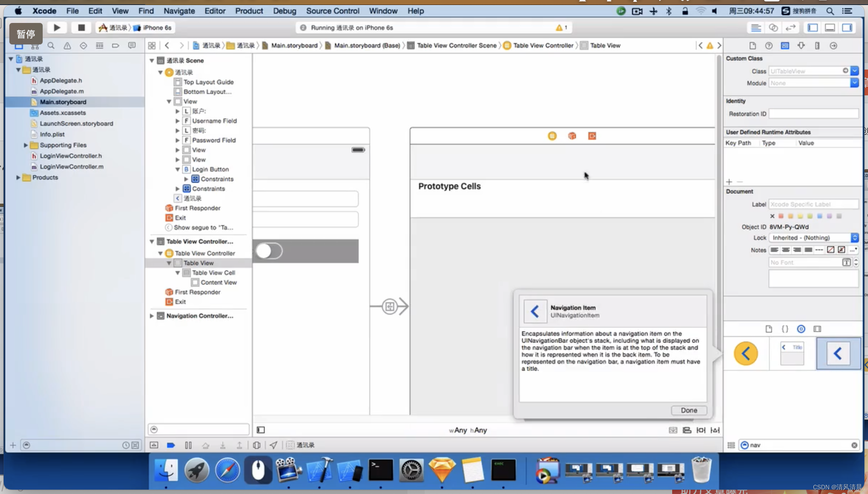Open the assistant editor view

point(773,28)
